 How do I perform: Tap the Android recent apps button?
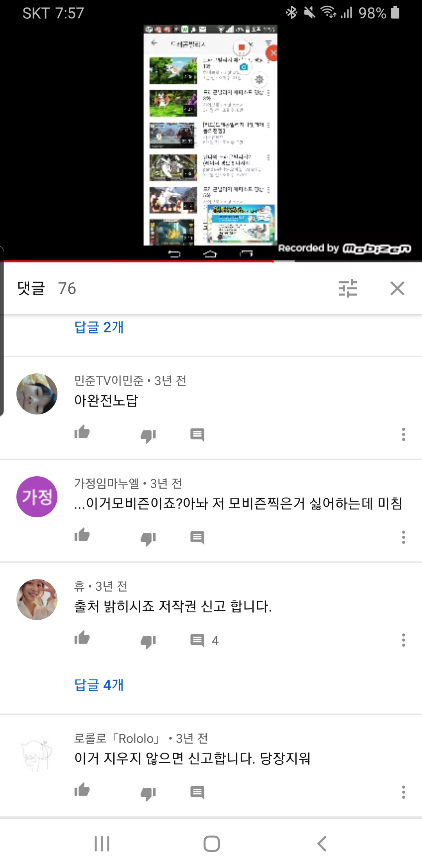coord(102,844)
